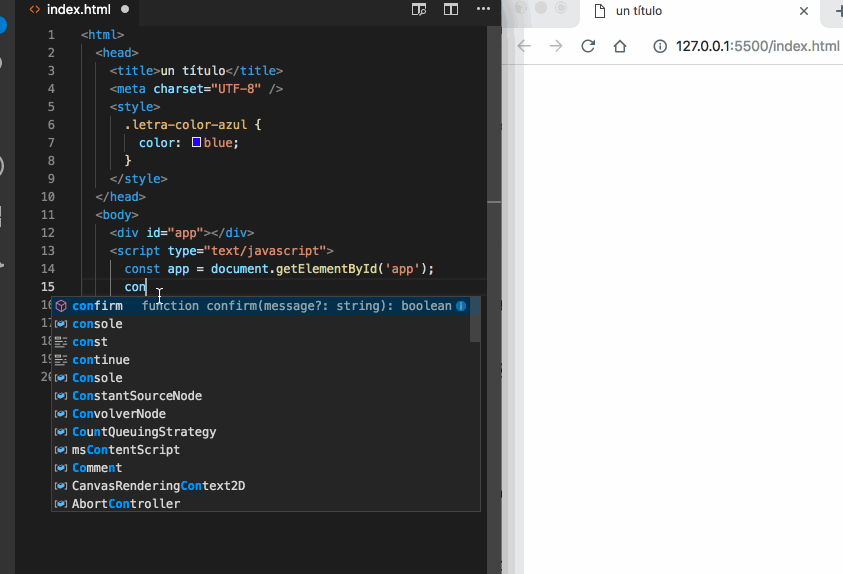843x574 pixels.
Task: Open browser home page
Action: (x=620, y=46)
